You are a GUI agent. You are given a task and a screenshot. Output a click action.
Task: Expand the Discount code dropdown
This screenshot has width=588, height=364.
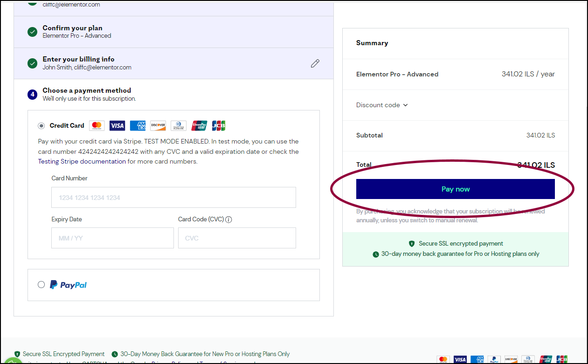click(382, 105)
